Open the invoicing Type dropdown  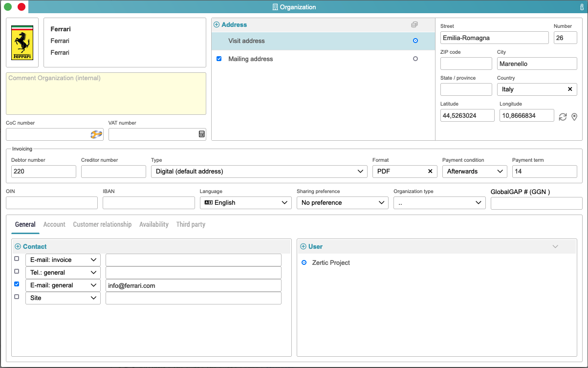(259, 172)
